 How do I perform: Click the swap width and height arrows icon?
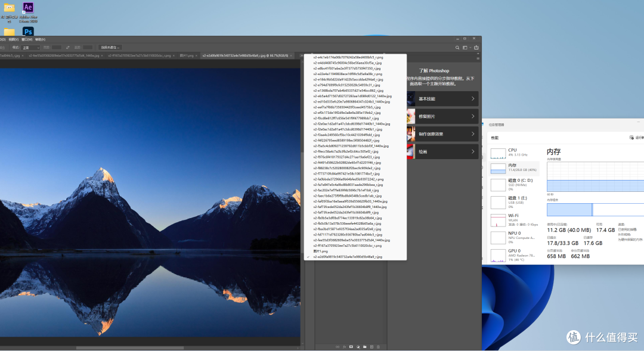click(x=68, y=48)
